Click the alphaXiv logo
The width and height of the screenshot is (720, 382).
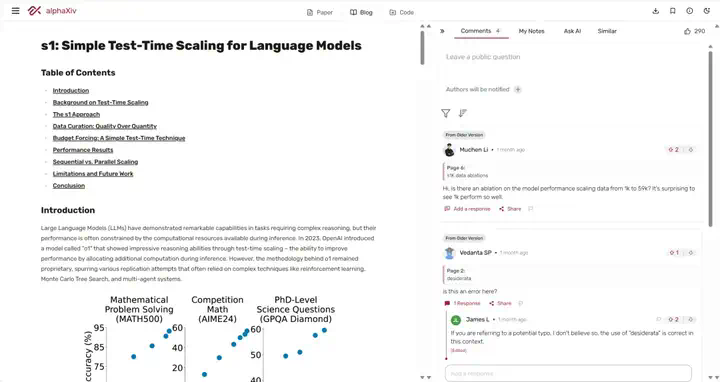click(52, 11)
